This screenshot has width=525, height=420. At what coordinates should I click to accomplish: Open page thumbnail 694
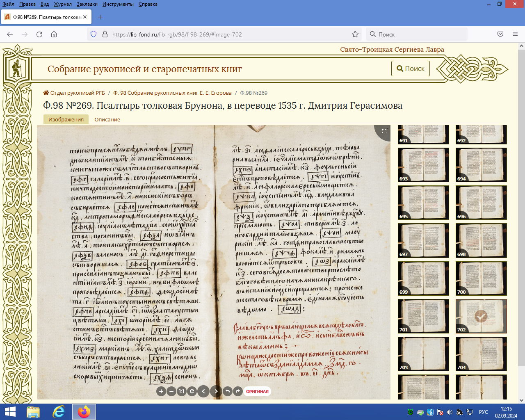click(481, 165)
